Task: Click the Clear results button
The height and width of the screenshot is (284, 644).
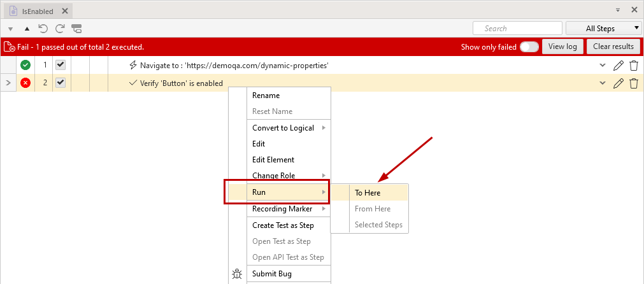Action: click(613, 46)
